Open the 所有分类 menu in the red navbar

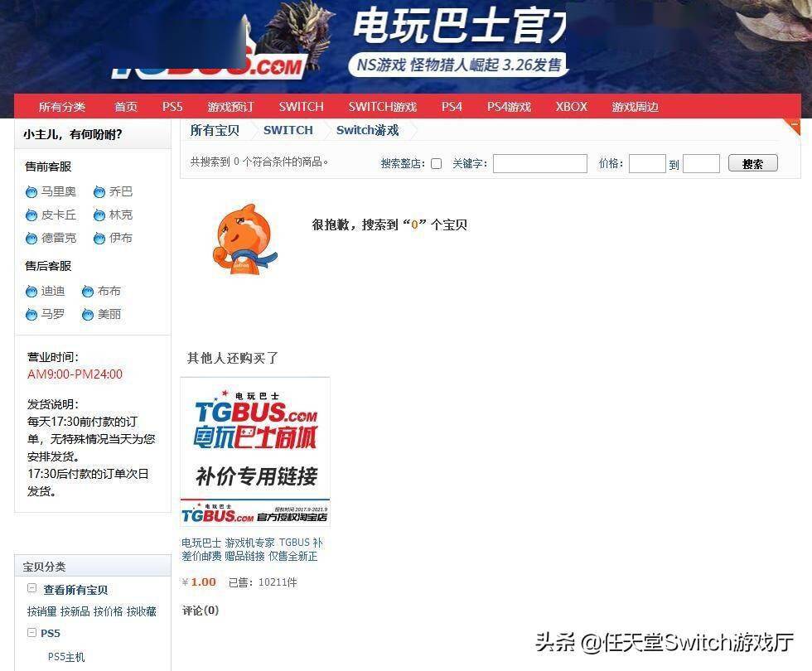(61, 107)
